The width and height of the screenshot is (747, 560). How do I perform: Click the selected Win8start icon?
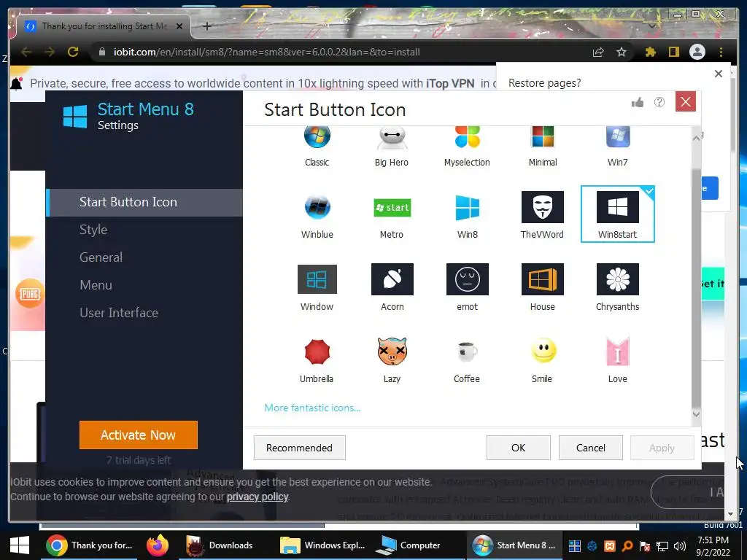617,214
